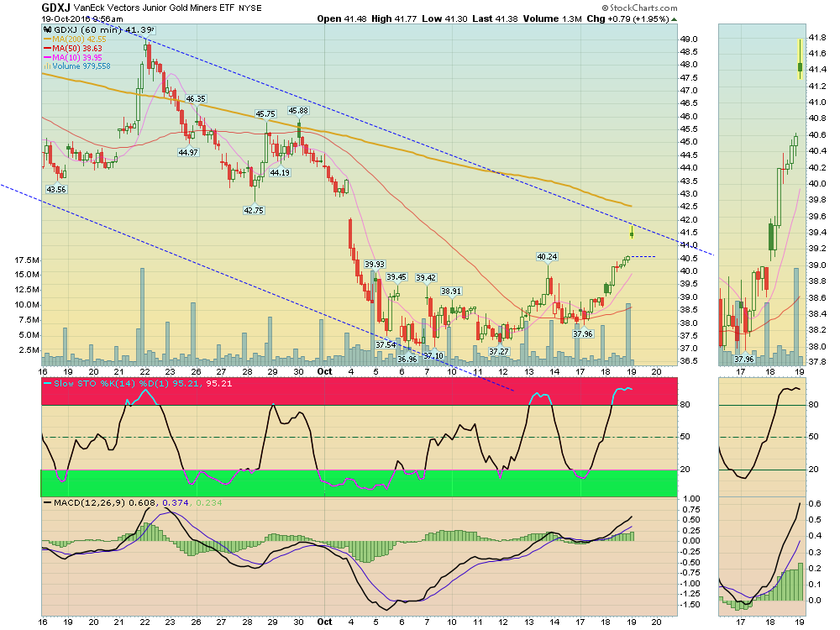The height and width of the screenshot is (630, 840).
Task: Click the tallest volume bar at 22
Action: pyautogui.click(x=143, y=316)
